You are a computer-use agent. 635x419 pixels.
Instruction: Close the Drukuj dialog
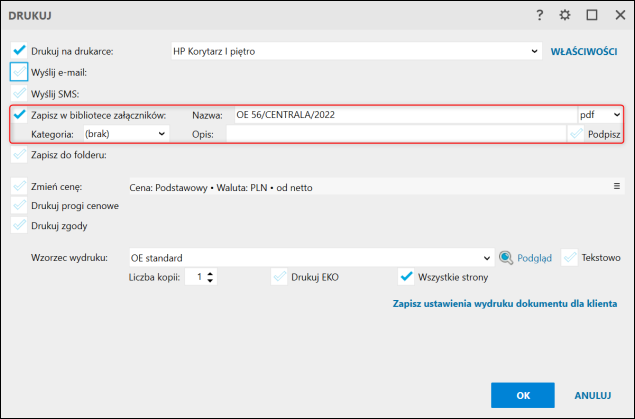(618, 15)
